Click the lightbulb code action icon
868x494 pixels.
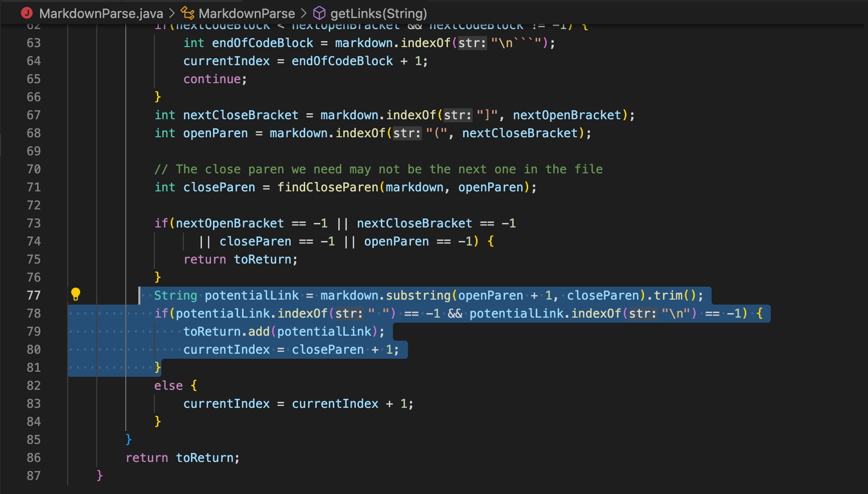[76, 294]
